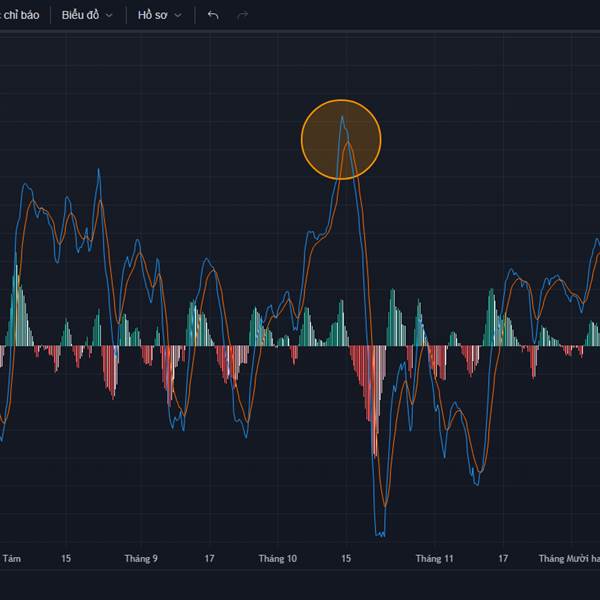Click the Tháng 11 date label

click(435, 559)
